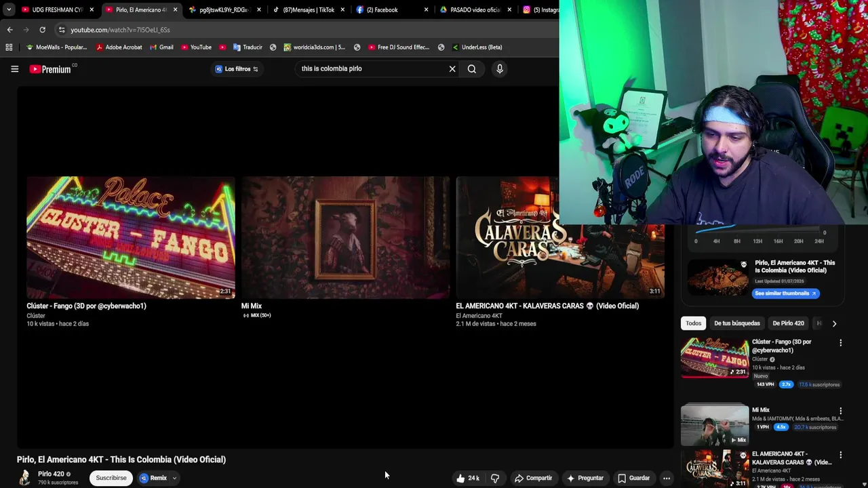Open the Los filtros filter menu

click(237, 69)
